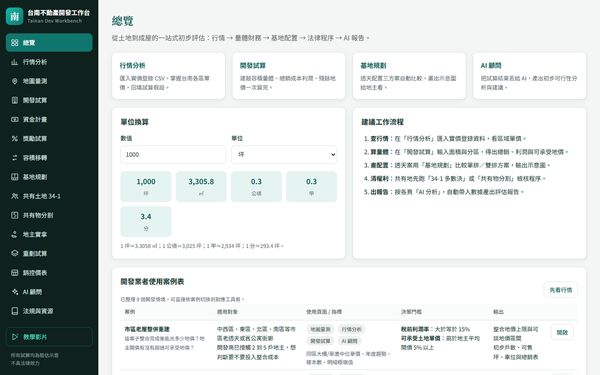Open the AI 顧問 feature card
The width and height of the screenshot is (600, 375).
pyautogui.click(x=530, y=76)
